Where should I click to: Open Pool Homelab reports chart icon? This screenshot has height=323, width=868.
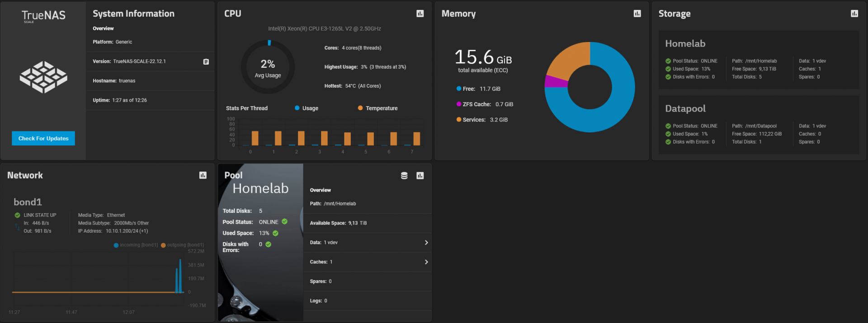tap(420, 175)
